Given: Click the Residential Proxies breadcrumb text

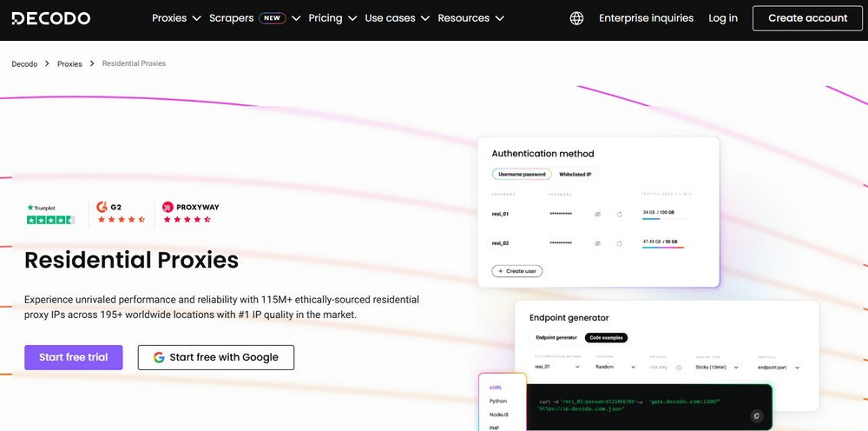Looking at the screenshot, I should pyautogui.click(x=134, y=63).
